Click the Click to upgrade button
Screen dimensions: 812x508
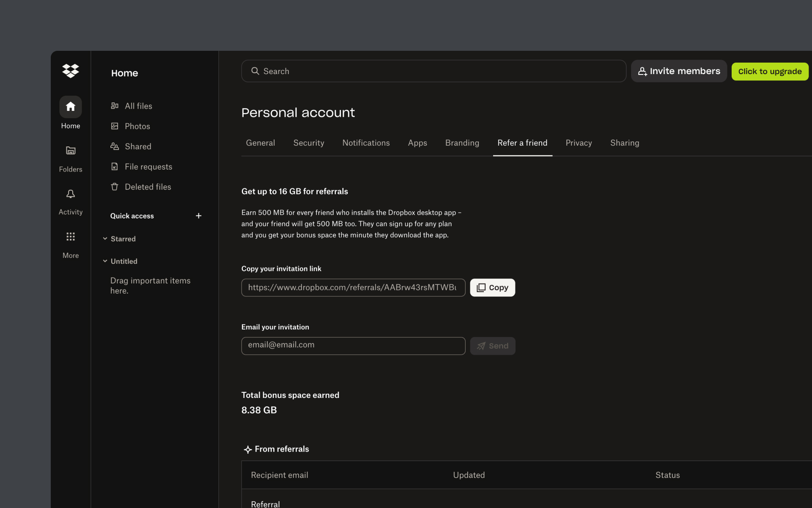[x=770, y=71]
